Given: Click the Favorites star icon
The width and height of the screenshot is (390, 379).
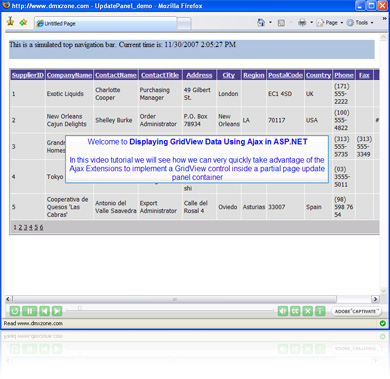Looking at the screenshot, I should [10, 22].
